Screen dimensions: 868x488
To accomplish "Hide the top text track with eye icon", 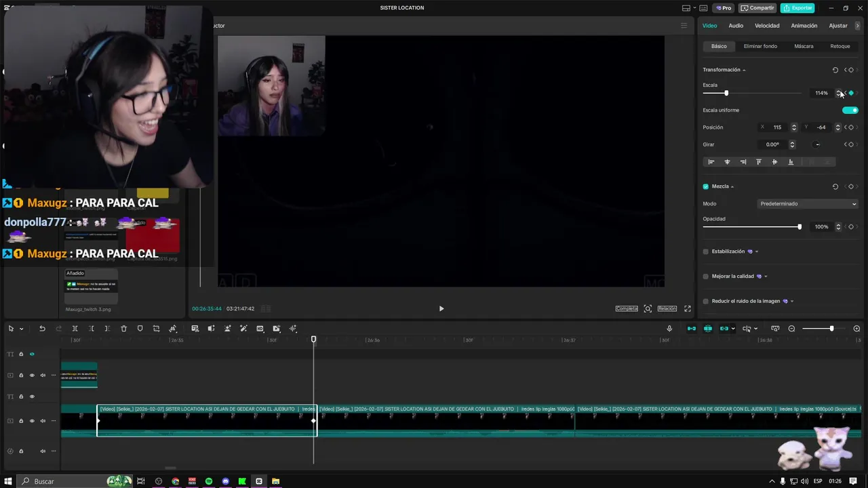I will point(32,354).
